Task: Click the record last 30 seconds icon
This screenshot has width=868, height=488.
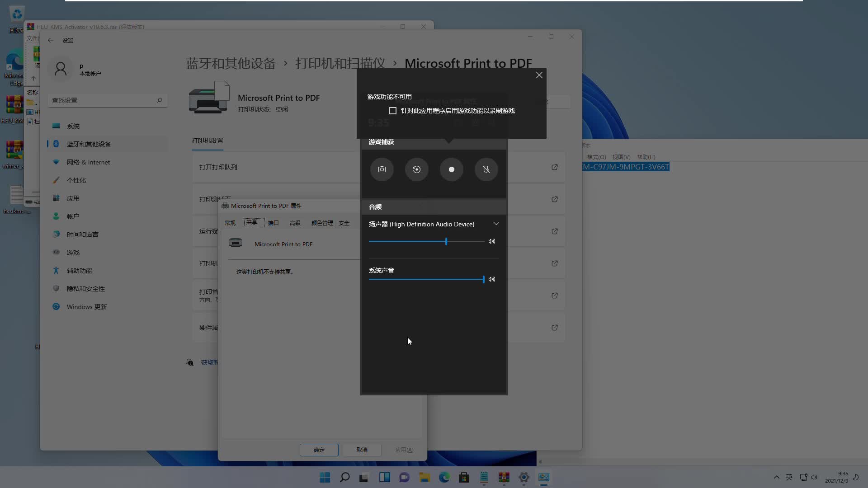Action: [416, 169]
